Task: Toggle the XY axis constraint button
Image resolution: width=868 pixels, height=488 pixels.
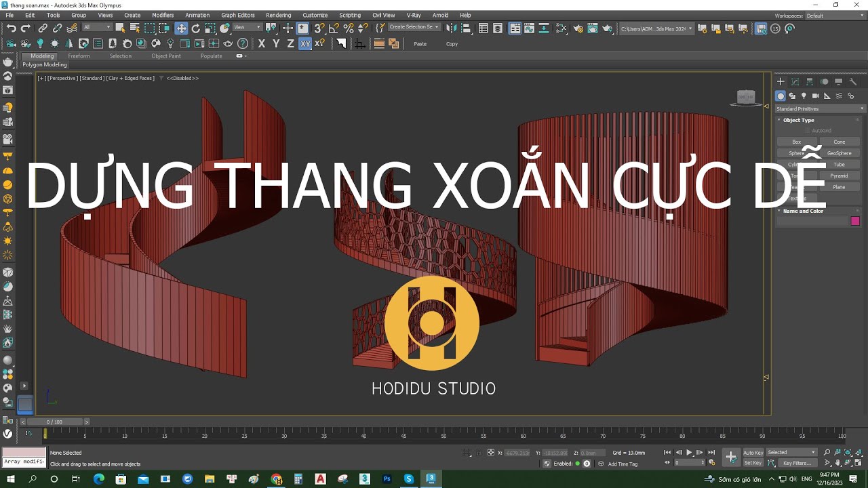Action: coord(305,43)
